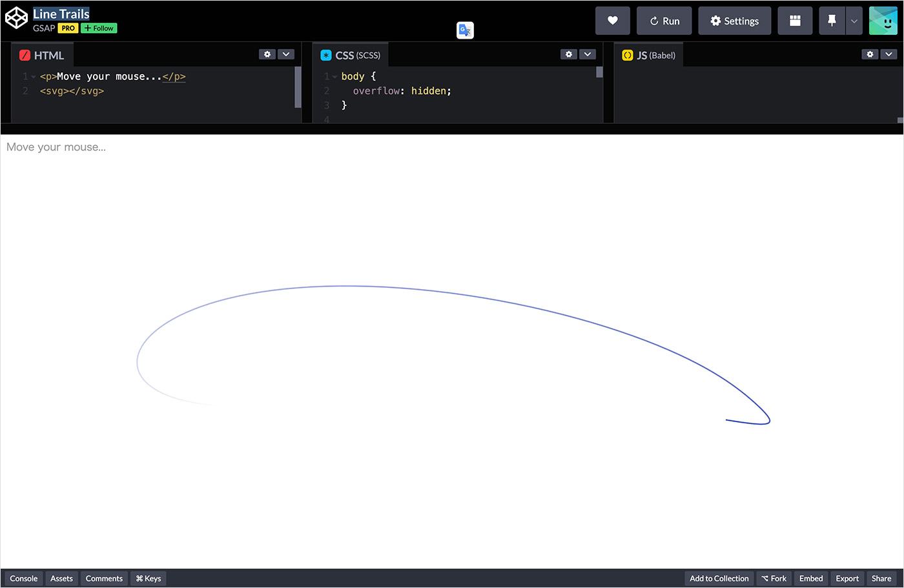
Task: Open the Export menu
Action: pos(847,578)
